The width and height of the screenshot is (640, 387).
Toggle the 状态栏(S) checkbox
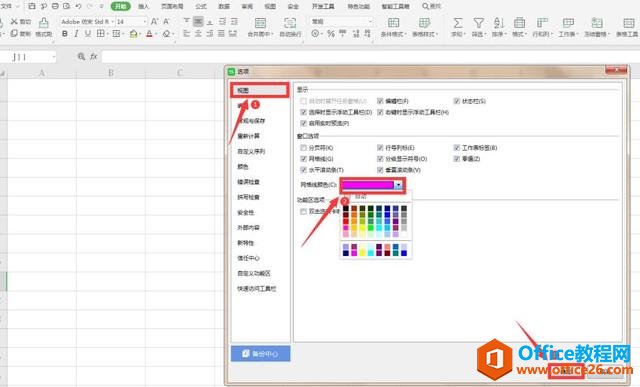456,101
